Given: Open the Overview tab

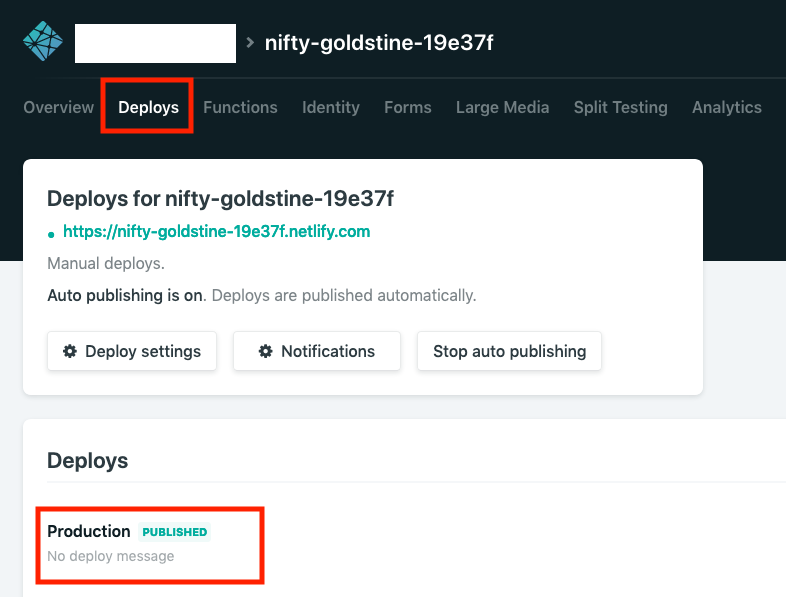Looking at the screenshot, I should coord(59,107).
